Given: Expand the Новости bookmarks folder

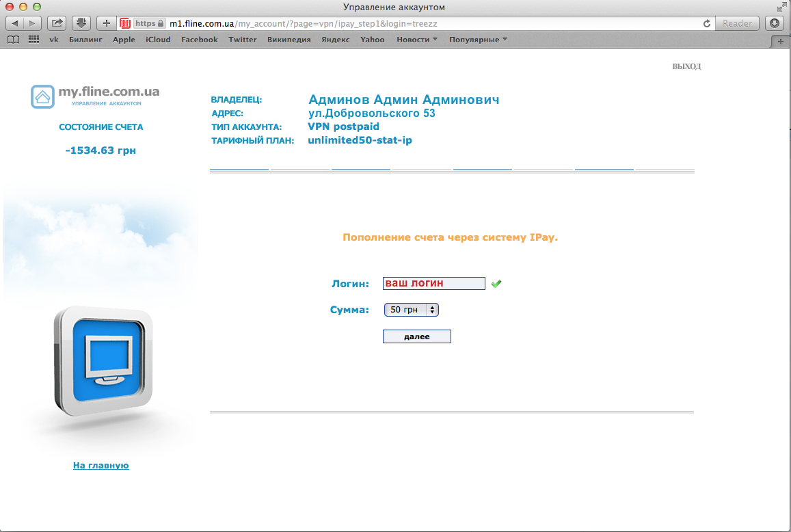Looking at the screenshot, I should [x=417, y=40].
